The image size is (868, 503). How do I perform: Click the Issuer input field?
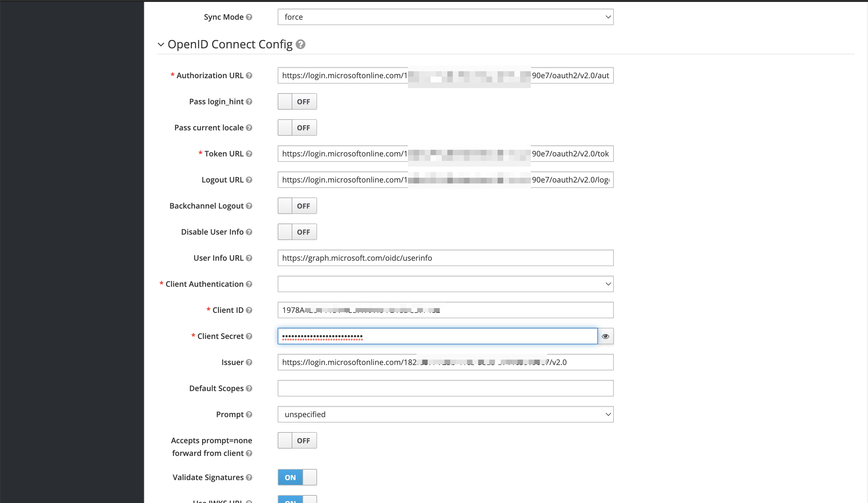point(445,362)
